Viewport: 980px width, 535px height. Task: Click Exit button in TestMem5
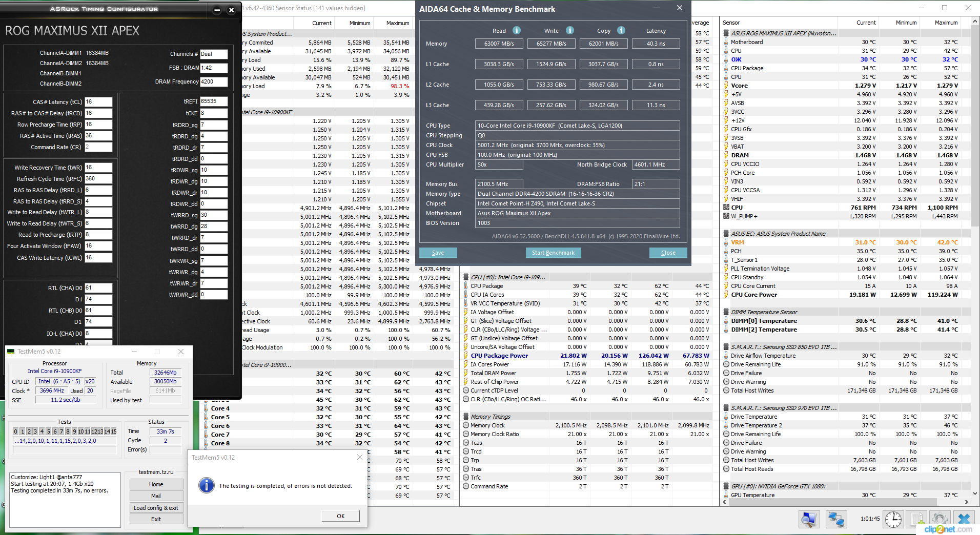(156, 519)
